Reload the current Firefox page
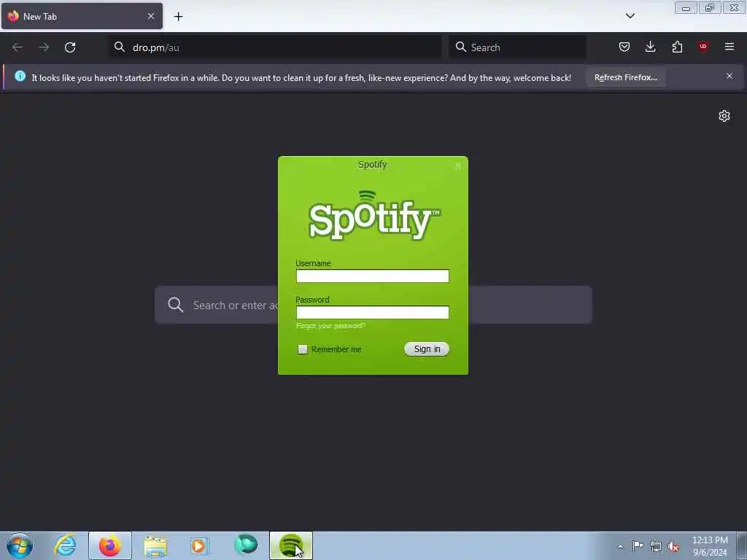The height and width of the screenshot is (560, 747). [x=70, y=47]
